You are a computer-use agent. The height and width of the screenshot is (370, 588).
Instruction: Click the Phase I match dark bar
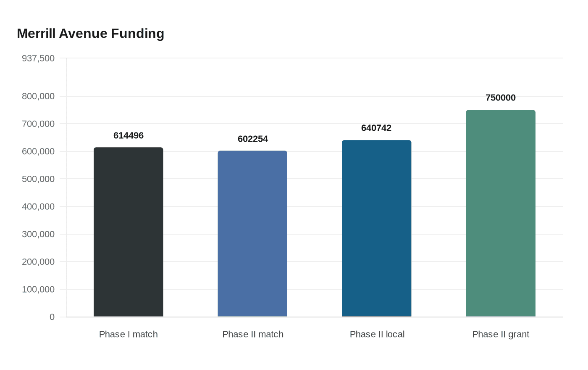[129, 232]
